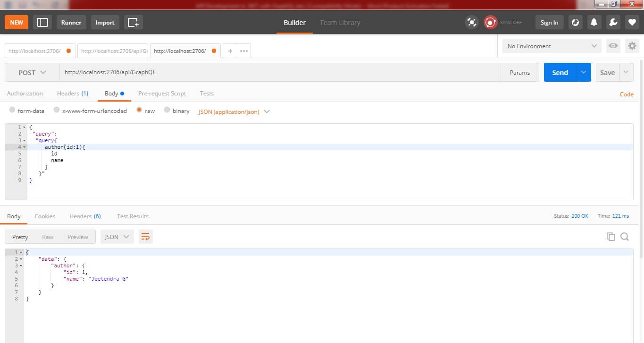Click the interceptor satellite icon
This screenshot has width=644, height=343.
pos(471,22)
